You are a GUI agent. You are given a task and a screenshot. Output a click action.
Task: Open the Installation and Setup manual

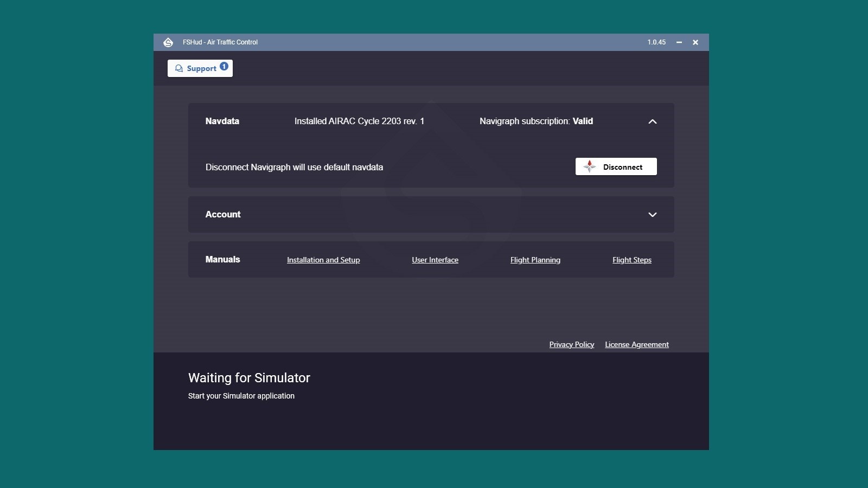(x=323, y=260)
